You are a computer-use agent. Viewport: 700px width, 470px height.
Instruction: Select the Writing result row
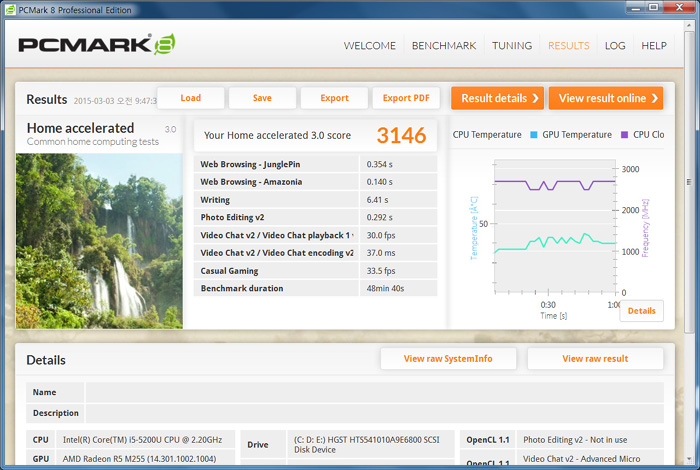(316, 200)
